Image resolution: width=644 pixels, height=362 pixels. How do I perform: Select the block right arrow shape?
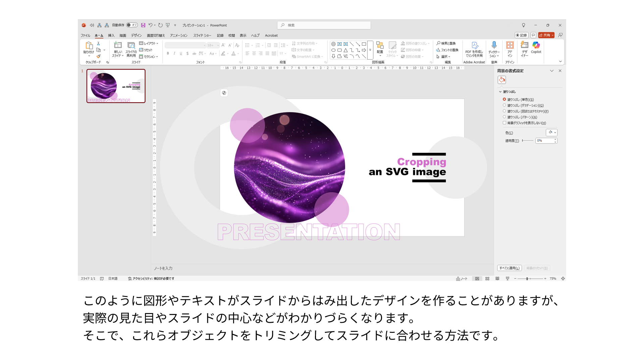point(364,50)
